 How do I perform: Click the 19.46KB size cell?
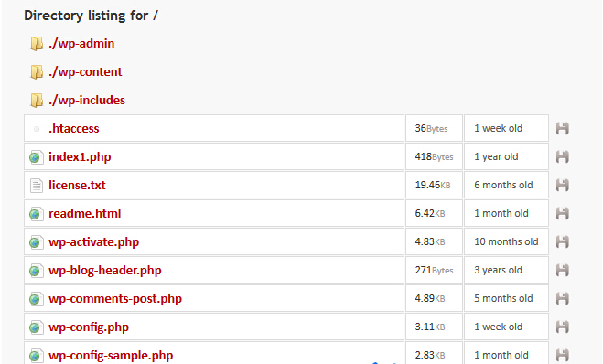tap(434, 186)
